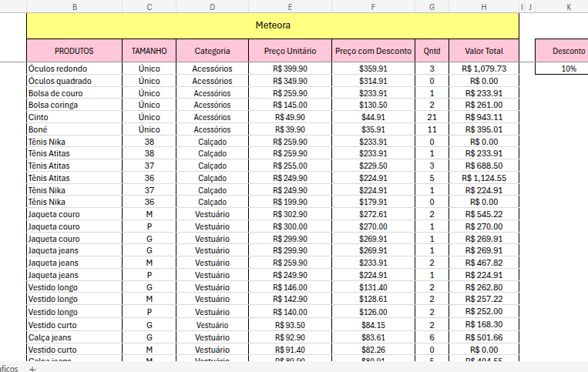Select the Qntd header cell
Screen dimensions: 588x372
(x=432, y=51)
